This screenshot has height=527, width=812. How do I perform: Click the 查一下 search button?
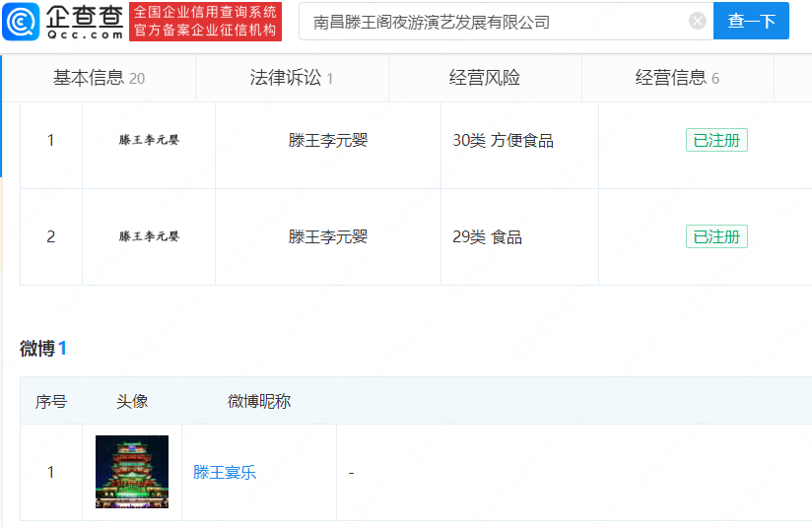pyautogui.click(x=751, y=21)
